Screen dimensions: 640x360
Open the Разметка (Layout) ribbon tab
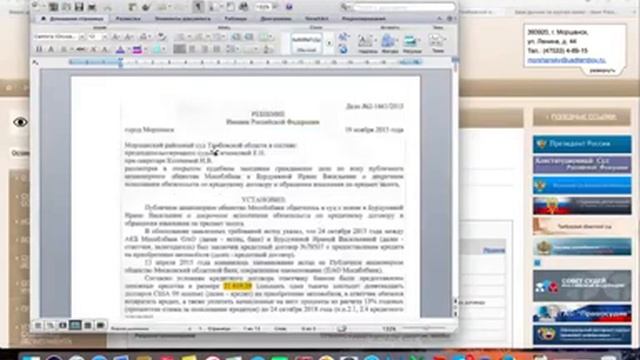[x=128, y=18]
